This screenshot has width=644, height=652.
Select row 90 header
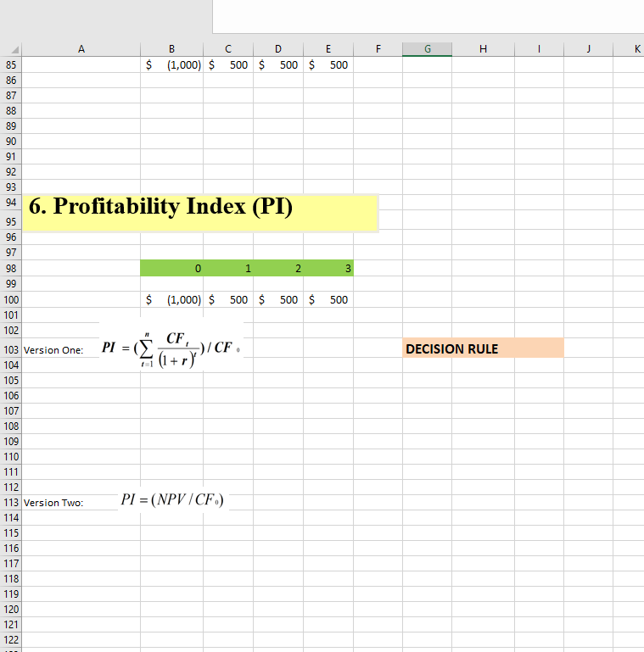11,142
